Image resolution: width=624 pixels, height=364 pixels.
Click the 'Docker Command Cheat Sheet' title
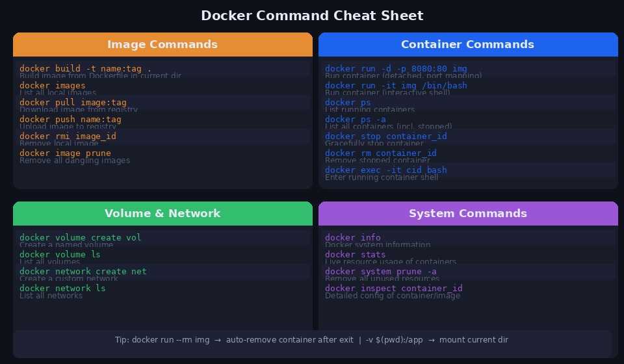click(312, 16)
